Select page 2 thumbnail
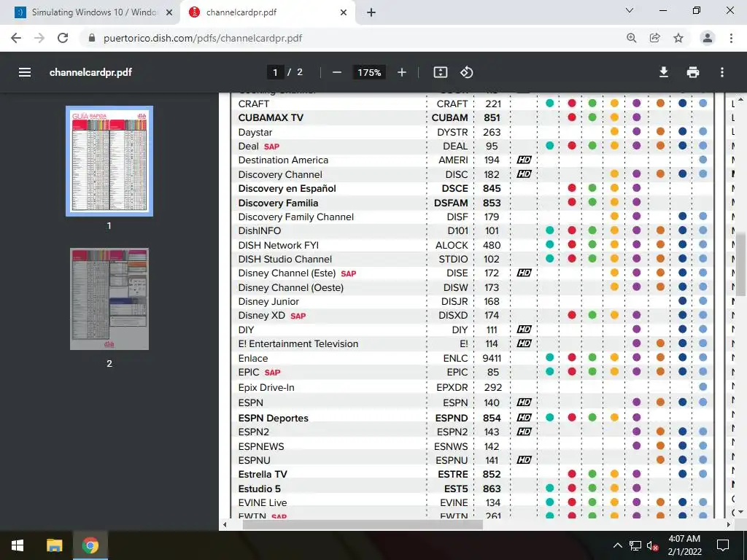Viewport: 747px width, 560px height. 109,299
